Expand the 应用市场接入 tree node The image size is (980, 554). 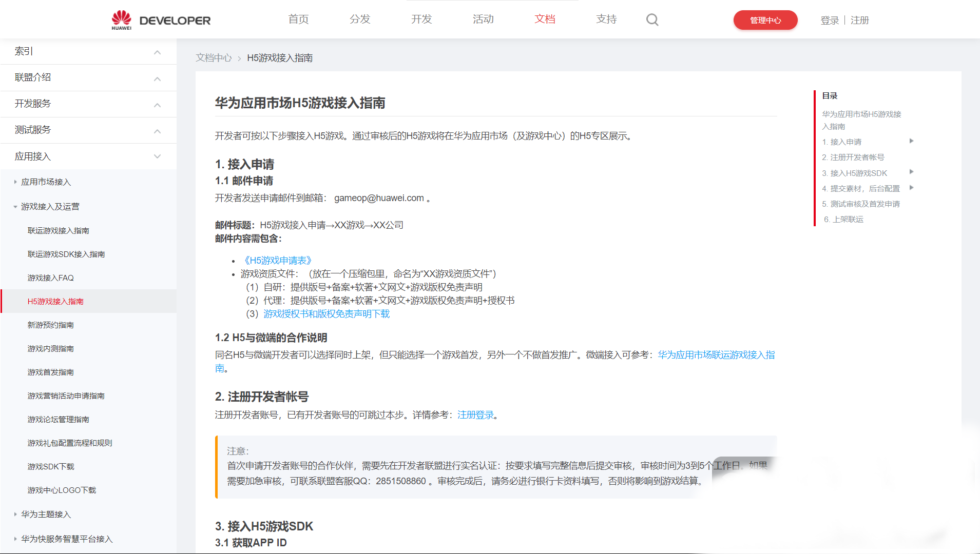pyautogui.click(x=15, y=182)
